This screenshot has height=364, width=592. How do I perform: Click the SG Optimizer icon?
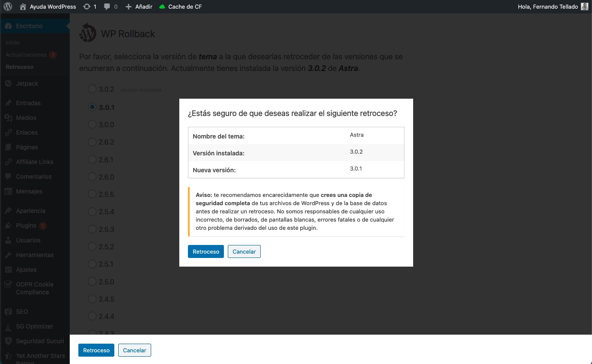(x=8, y=326)
